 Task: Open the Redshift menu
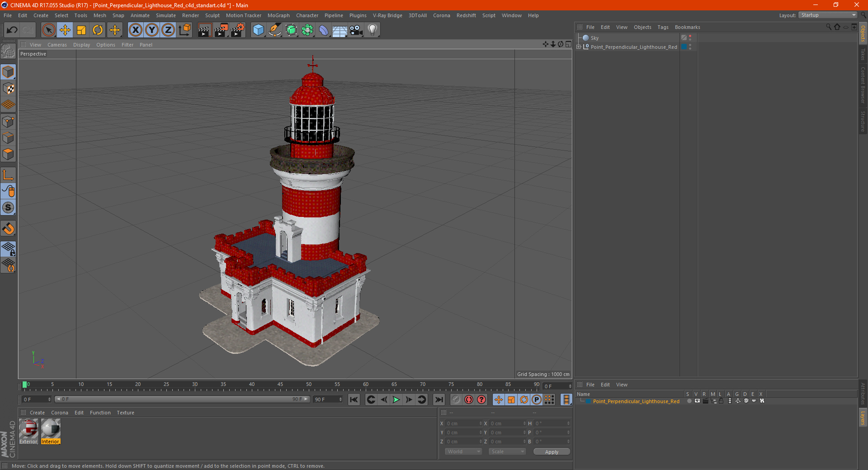click(x=466, y=15)
